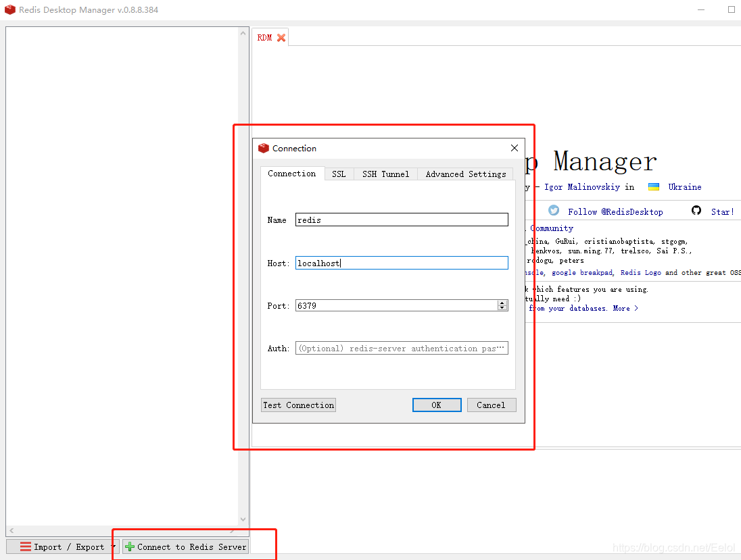Click the Connection dialog Redis icon

pos(264,148)
